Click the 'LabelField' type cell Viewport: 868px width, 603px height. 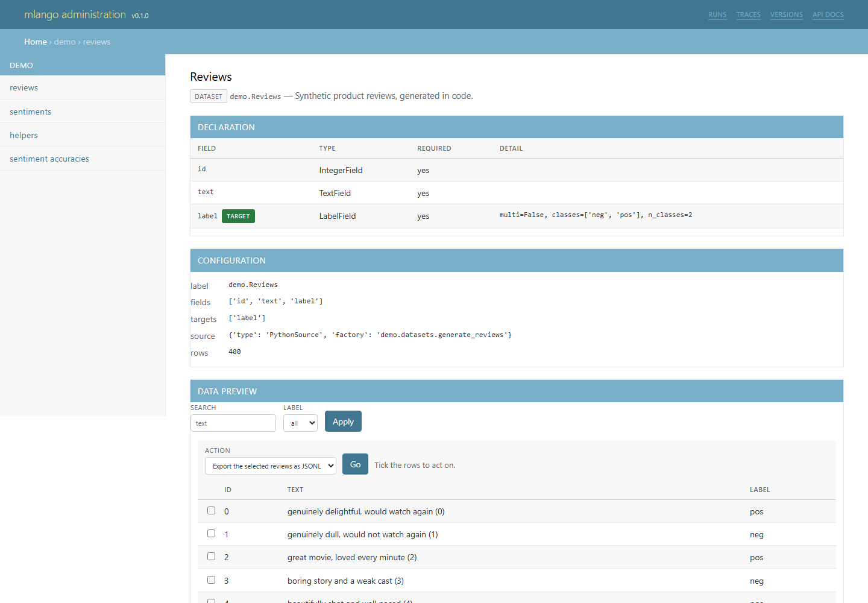pyautogui.click(x=337, y=216)
